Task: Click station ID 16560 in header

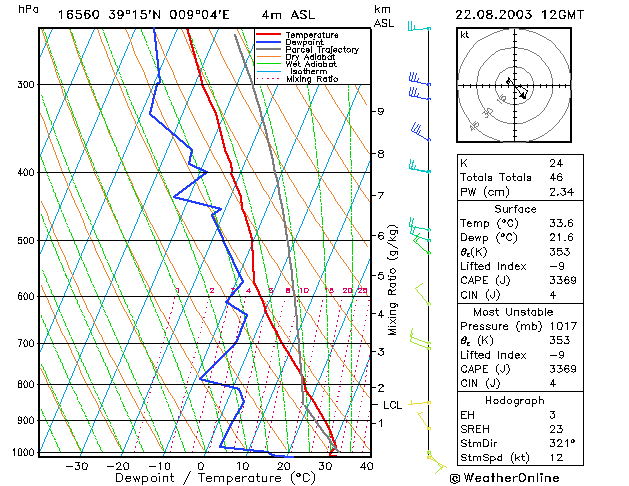Action: [79, 15]
